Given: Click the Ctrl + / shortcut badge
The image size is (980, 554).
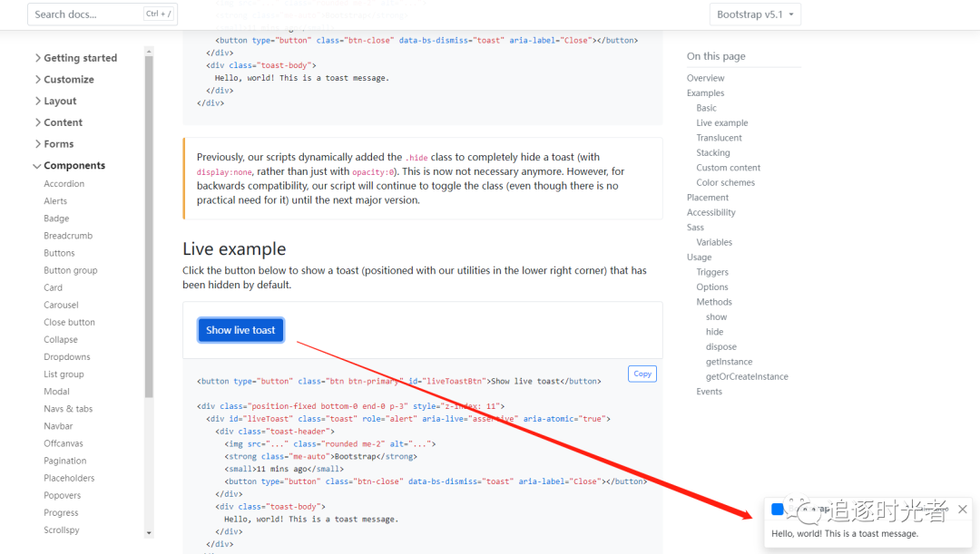Looking at the screenshot, I should pyautogui.click(x=158, y=15).
